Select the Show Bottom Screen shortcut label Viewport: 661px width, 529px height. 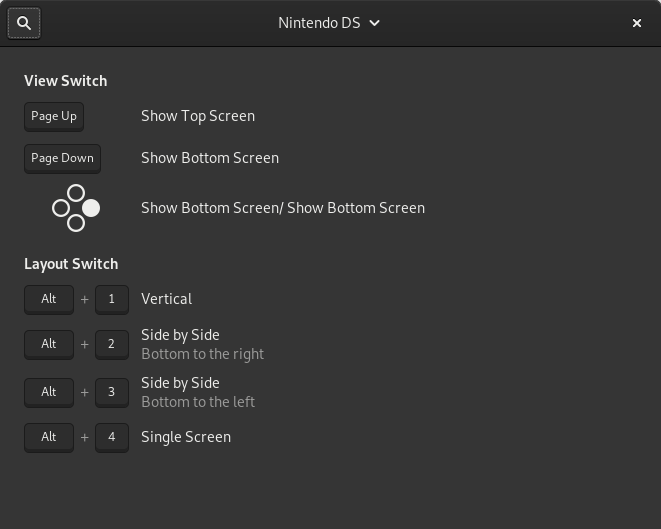210,158
